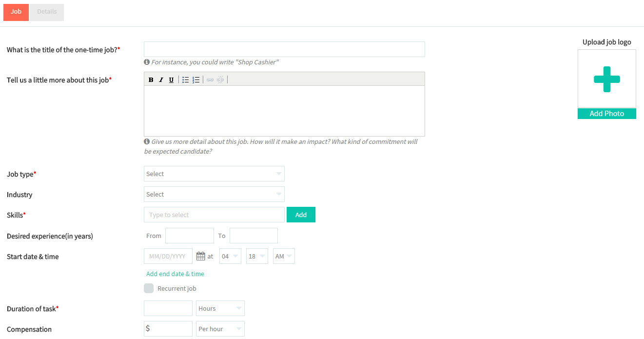Insert a numbered list in description
Viewport: 644px width, 339px height.
pos(196,80)
